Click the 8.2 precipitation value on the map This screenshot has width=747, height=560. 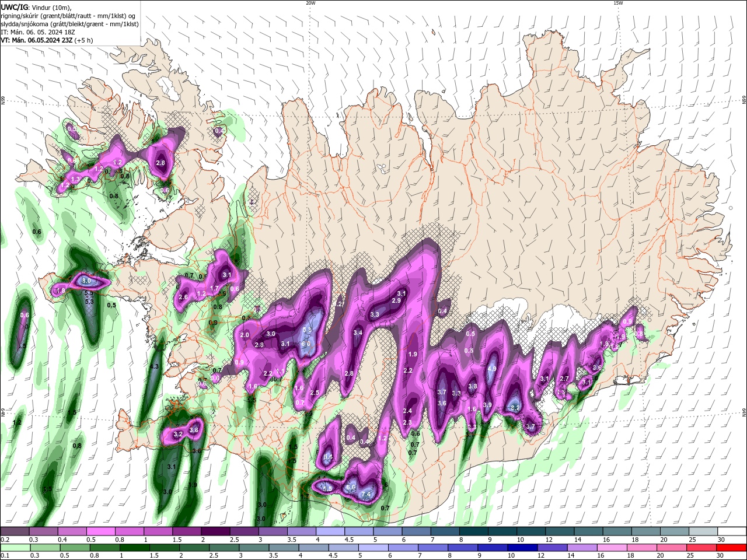[515, 408]
